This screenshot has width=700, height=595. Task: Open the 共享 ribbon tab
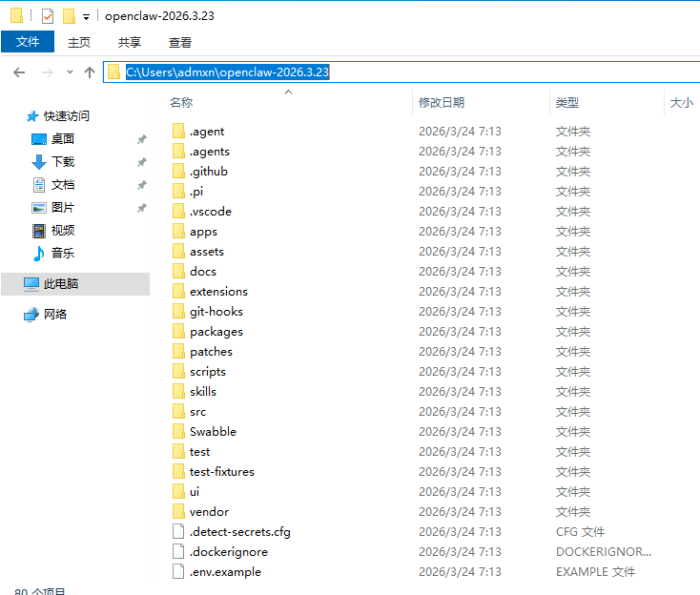pyautogui.click(x=130, y=42)
